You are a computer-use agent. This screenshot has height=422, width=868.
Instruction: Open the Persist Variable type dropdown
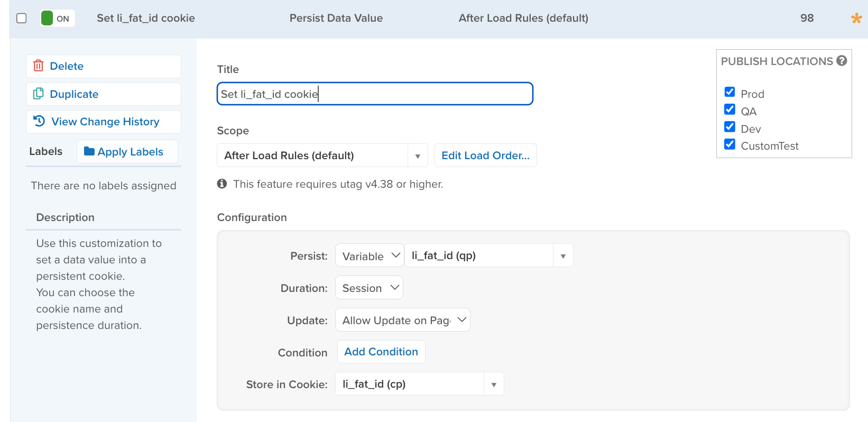coord(370,256)
